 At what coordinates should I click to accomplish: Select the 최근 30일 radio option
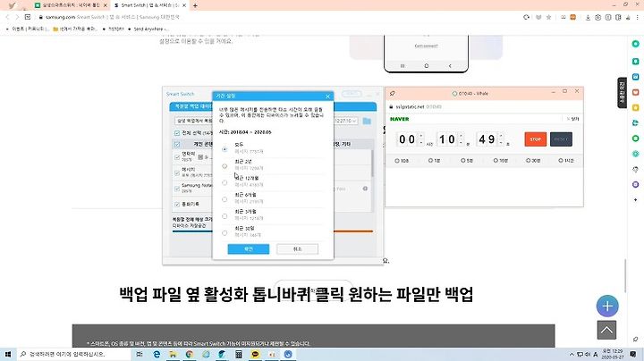(225, 233)
